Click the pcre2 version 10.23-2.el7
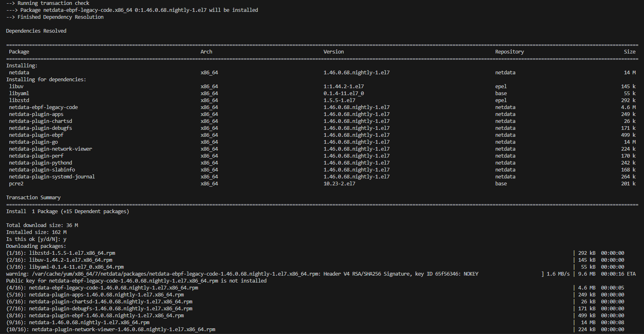This screenshot has width=644, height=334. click(339, 184)
